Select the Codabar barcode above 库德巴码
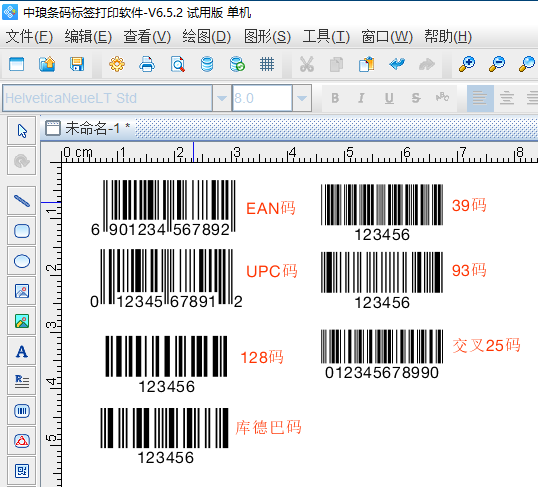The height and width of the screenshot is (487, 538). tap(164, 436)
